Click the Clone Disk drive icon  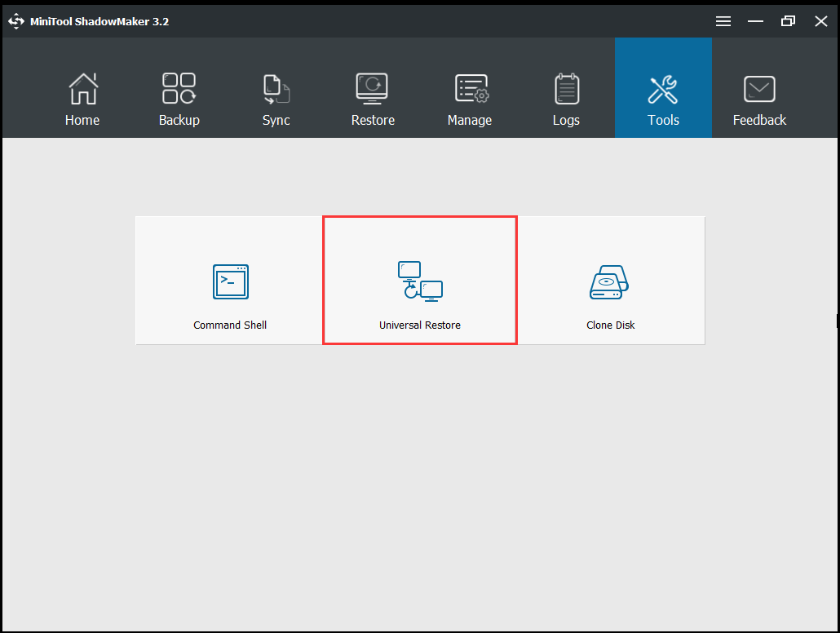tap(609, 282)
